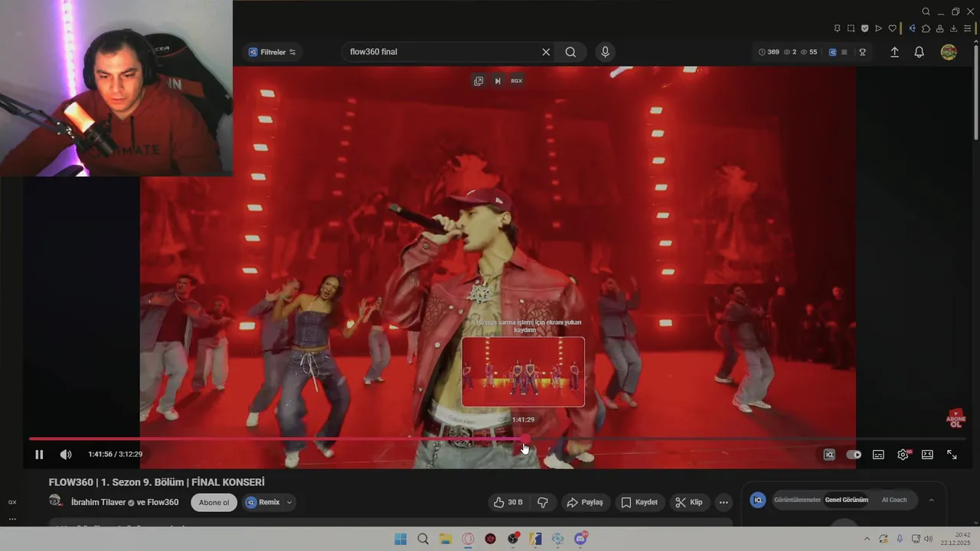Screen dimensions: 980x551
Task: Open the list menu icon in stats bar
Action: (x=844, y=52)
